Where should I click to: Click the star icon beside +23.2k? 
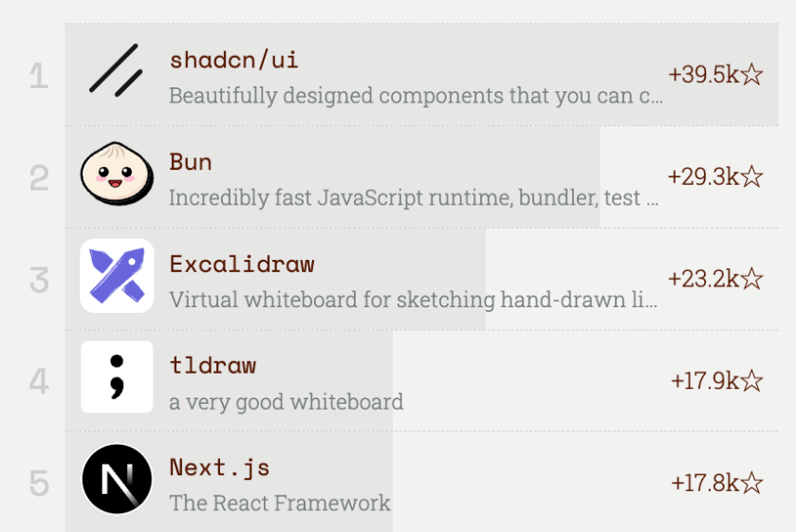coord(751,279)
